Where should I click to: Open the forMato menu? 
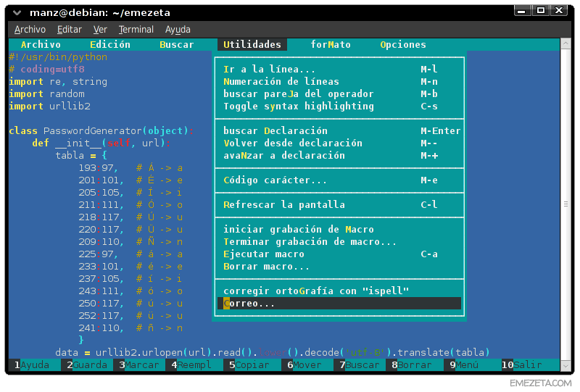331,45
